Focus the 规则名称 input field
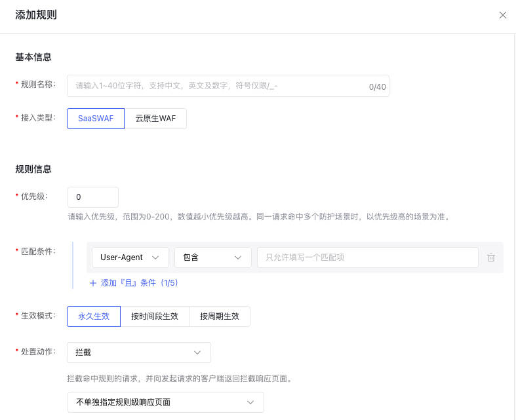The width and height of the screenshot is (516, 420). click(228, 86)
